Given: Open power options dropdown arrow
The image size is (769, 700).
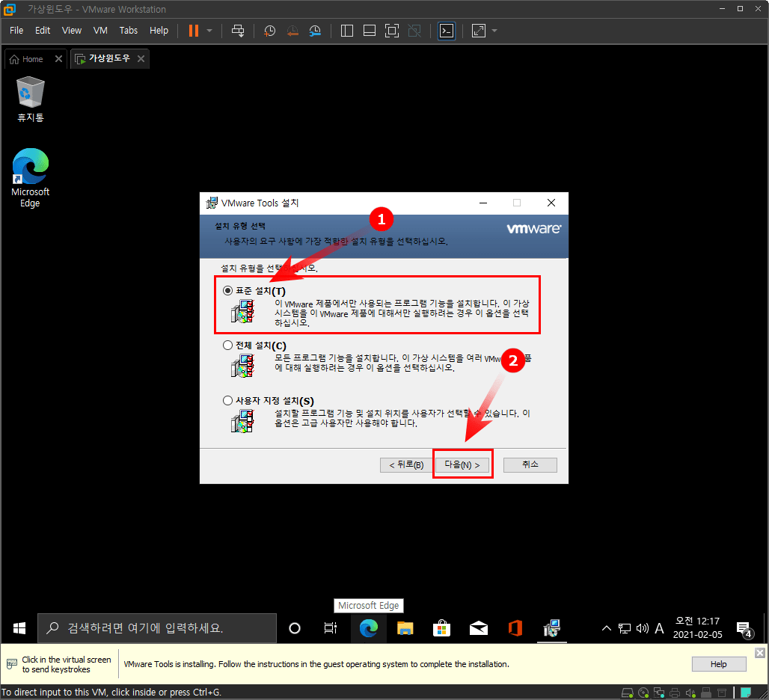Looking at the screenshot, I should click(x=209, y=31).
